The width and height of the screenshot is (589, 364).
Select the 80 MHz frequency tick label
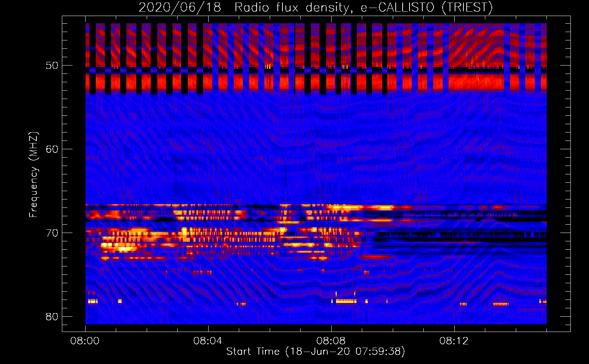pyautogui.click(x=52, y=317)
